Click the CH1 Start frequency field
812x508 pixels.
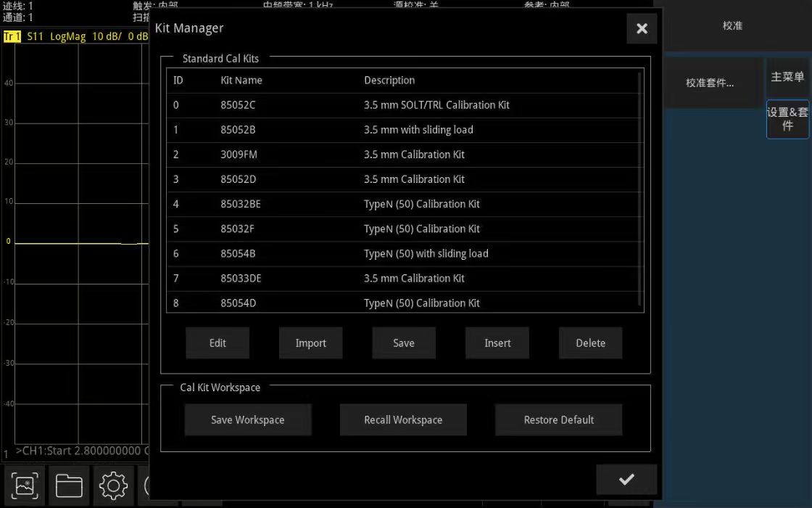[x=82, y=451]
